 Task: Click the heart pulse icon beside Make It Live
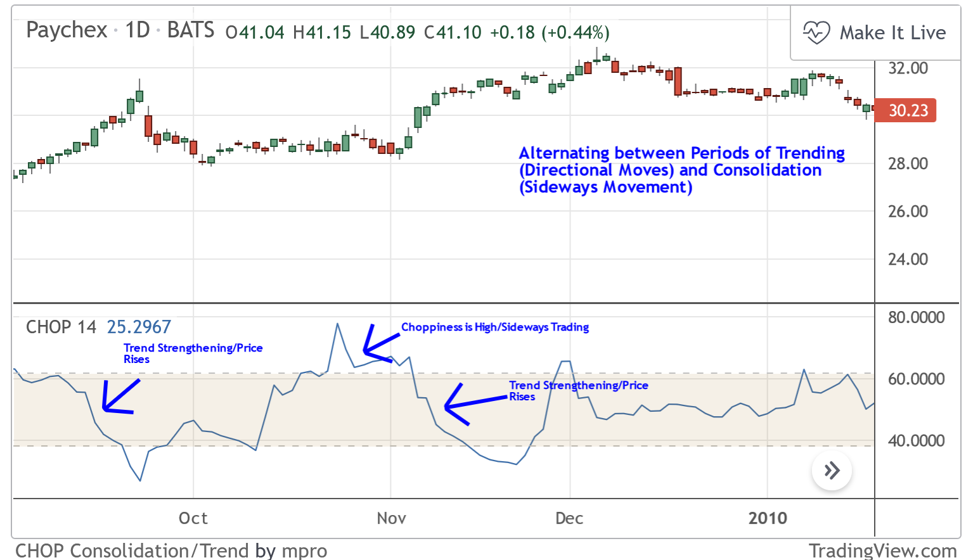[816, 32]
